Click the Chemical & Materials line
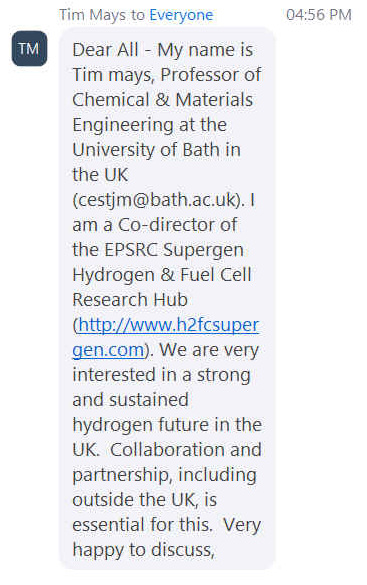 (x=163, y=100)
